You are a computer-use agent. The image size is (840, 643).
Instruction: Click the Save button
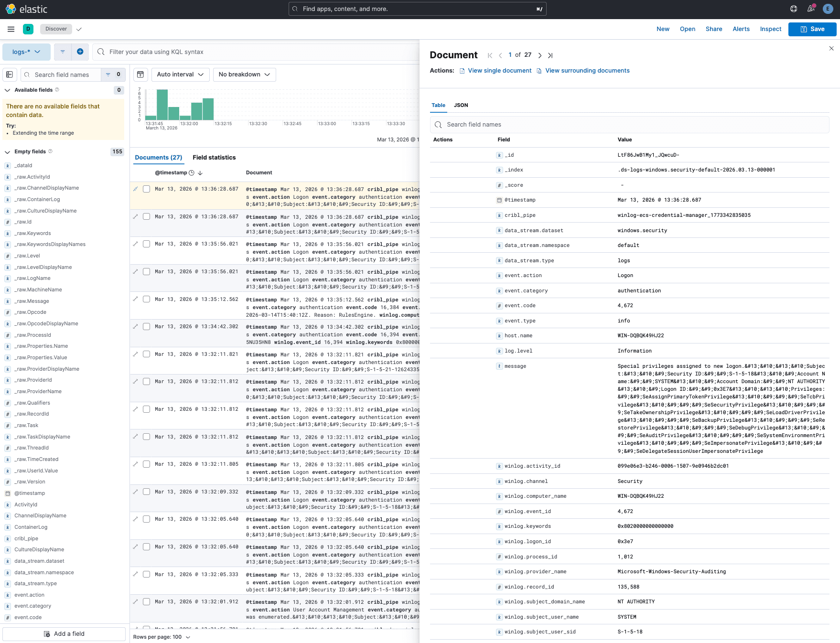click(x=812, y=29)
